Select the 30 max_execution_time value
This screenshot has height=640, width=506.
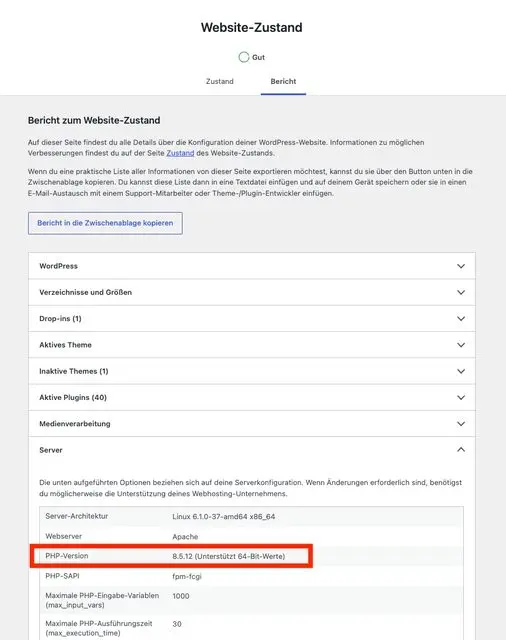click(177, 624)
